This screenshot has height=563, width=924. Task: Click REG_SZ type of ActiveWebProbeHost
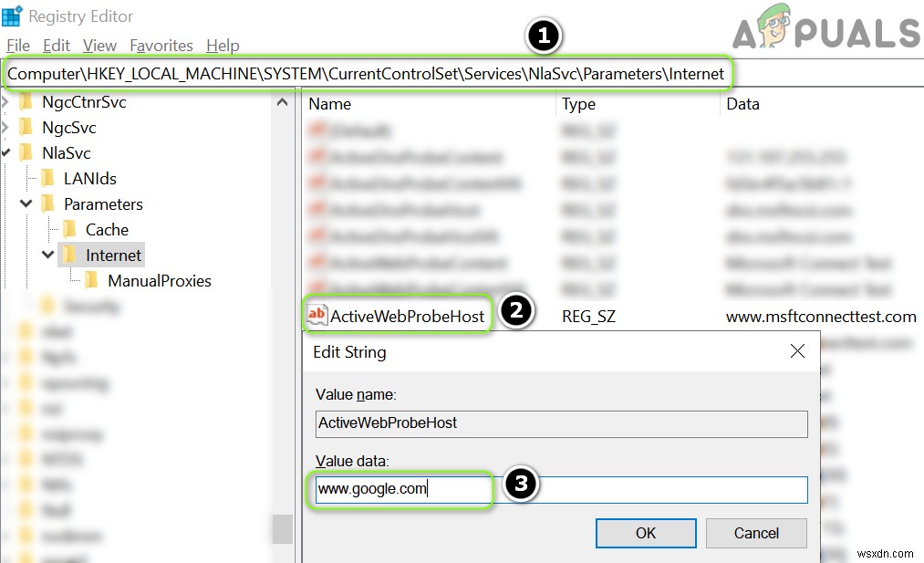point(588,317)
